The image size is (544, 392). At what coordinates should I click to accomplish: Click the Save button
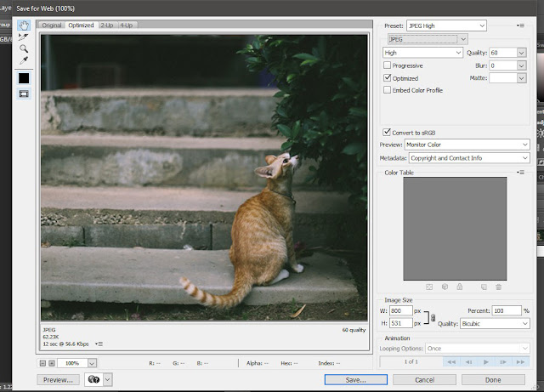(x=355, y=380)
